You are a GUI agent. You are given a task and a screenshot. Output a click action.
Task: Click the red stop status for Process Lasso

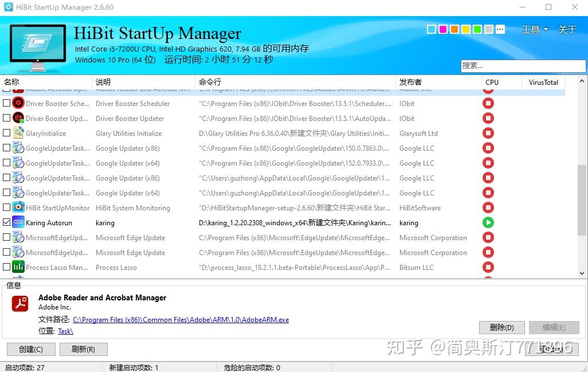tap(488, 267)
